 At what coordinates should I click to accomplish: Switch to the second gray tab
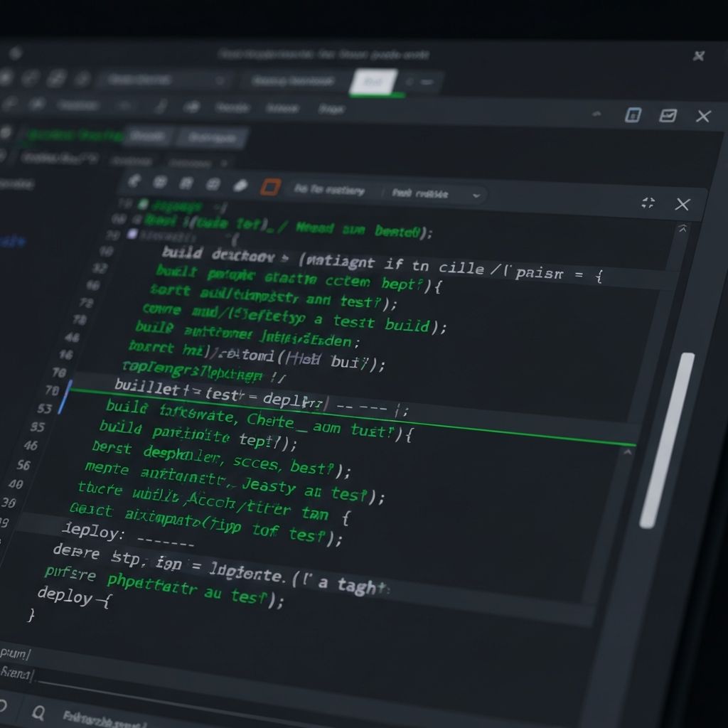212,137
